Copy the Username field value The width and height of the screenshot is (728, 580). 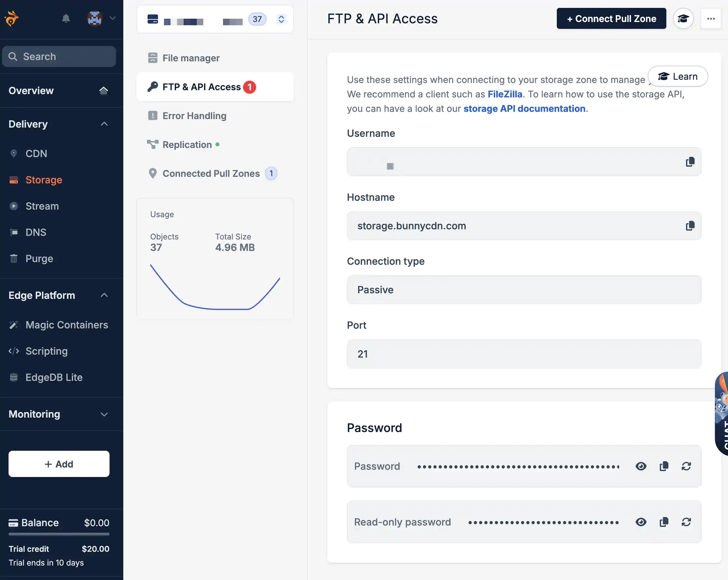tap(690, 162)
